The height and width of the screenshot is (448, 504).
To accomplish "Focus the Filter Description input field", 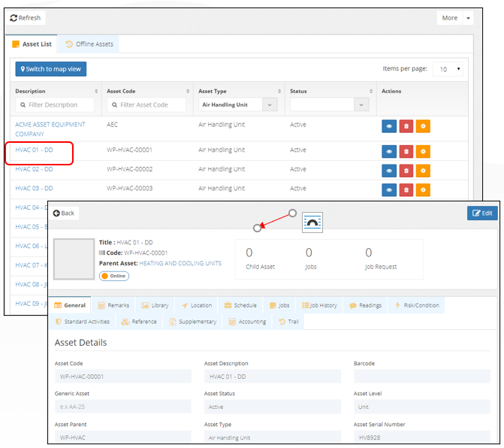I will [55, 104].
